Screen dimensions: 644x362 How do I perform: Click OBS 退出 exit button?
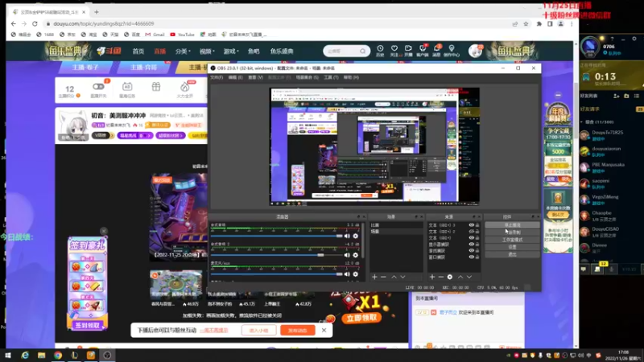[x=512, y=254]
